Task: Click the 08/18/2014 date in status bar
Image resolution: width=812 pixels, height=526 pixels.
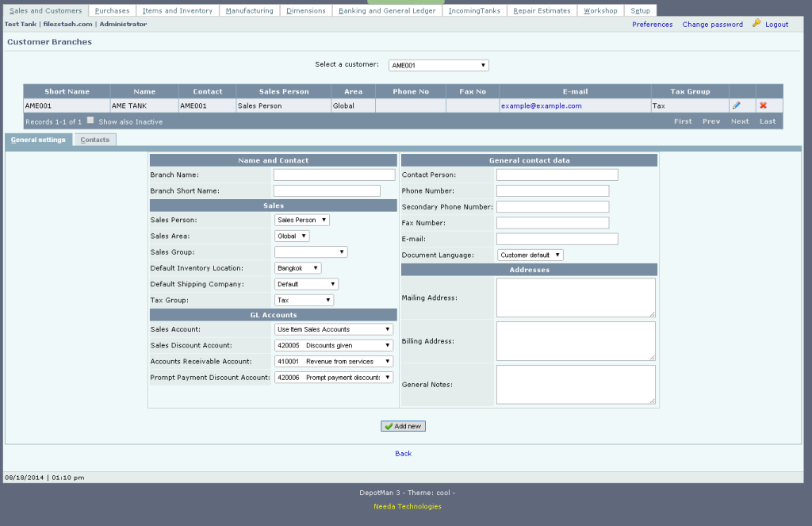Action: (x=25, y=478)
